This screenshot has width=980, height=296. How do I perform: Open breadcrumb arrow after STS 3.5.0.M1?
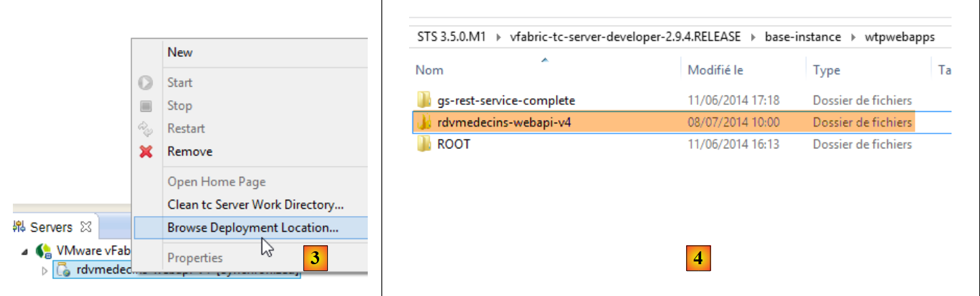click(499, 37)
